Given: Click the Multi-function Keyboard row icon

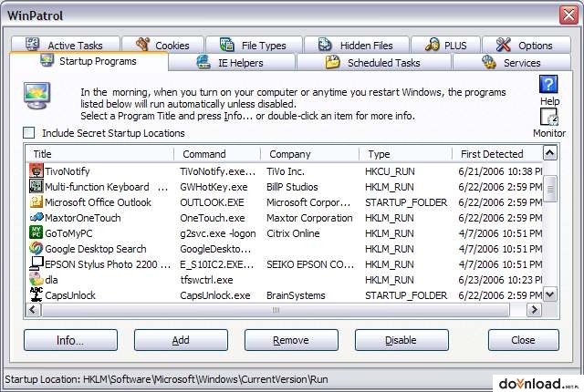Looking at the screenshot, I should click(36, 186).
